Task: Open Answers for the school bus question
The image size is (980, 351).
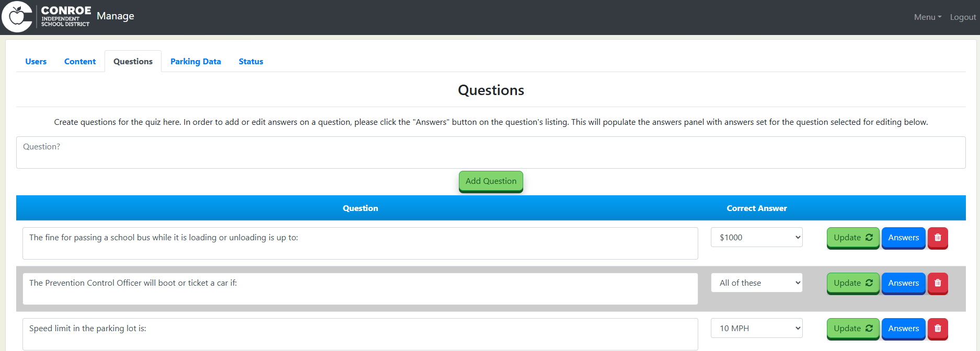Action: [903, 238]
